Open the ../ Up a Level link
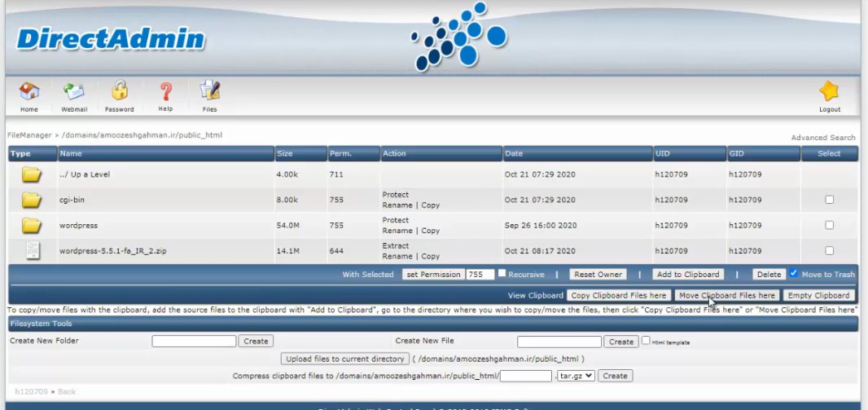The image size is (868, 410). pyautogui.click(x=85, y=174)
